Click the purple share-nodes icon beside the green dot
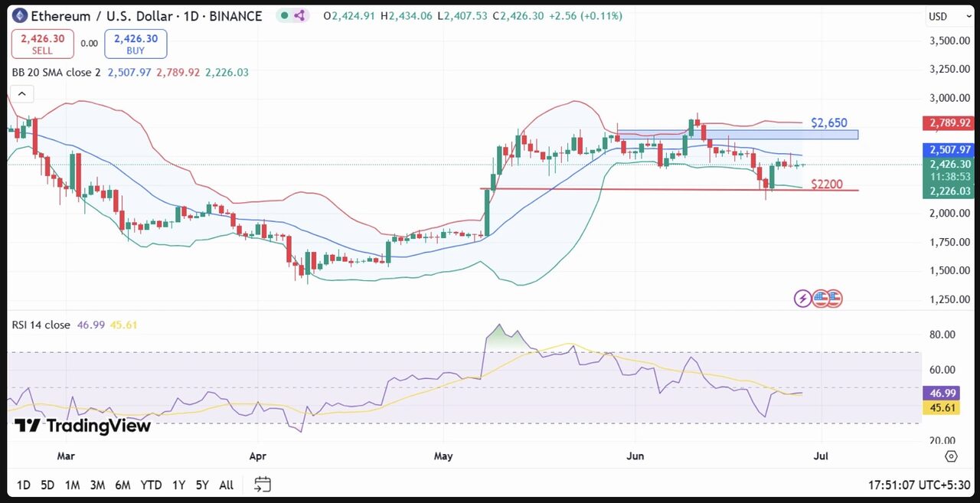980x503 pixels. pos(299,15)
